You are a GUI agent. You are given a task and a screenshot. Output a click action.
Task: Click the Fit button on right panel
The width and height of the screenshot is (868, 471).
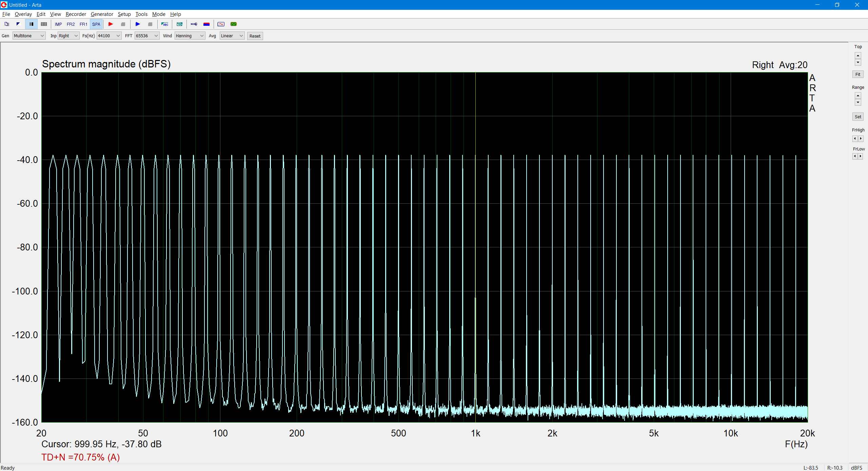(x=857, y=75)
